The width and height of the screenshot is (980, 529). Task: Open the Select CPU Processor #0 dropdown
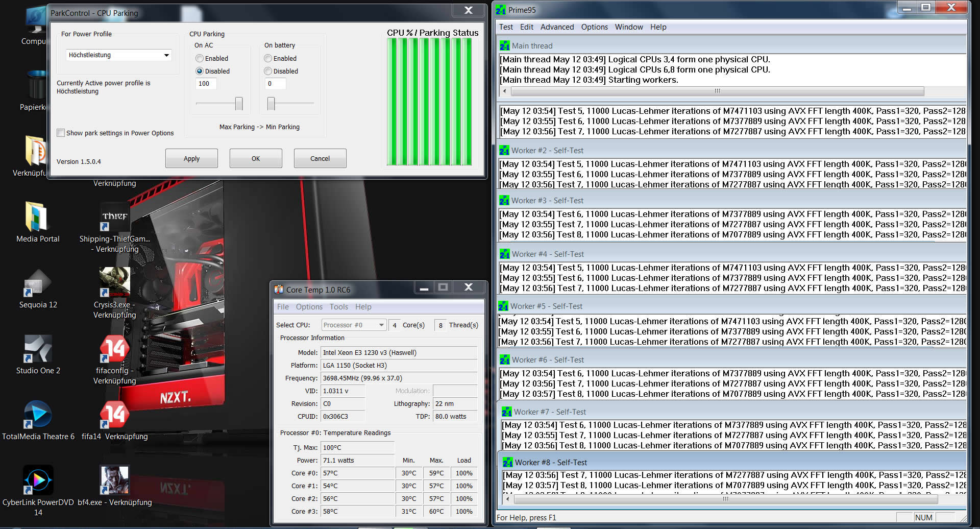[x=354, y=325]
